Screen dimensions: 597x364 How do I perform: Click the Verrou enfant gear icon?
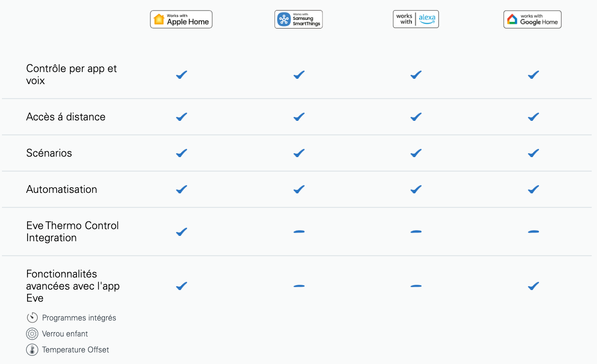click(32, 334)
